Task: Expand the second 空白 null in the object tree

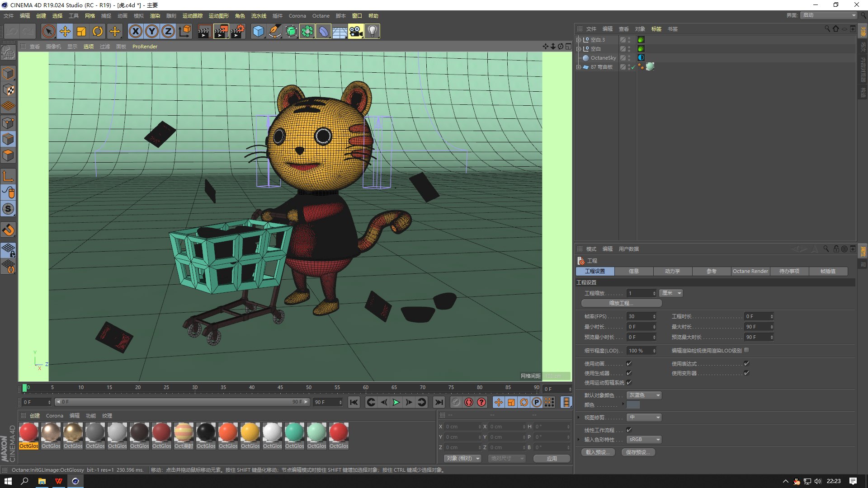Action: 578,49
